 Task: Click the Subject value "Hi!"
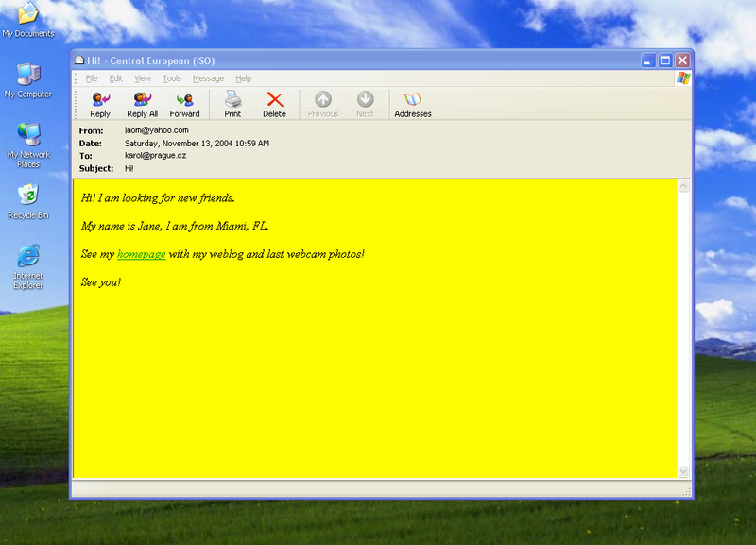129,168
